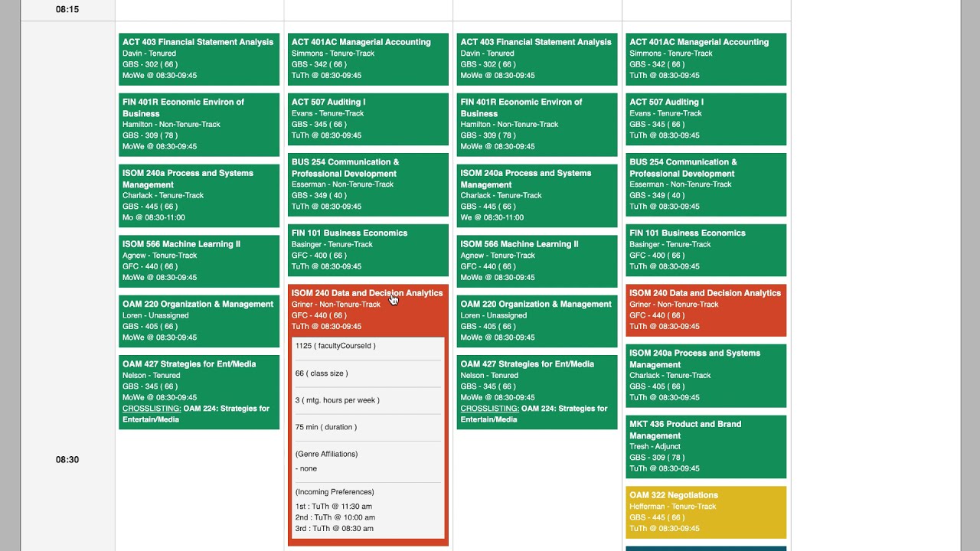
Task: Click the 08:30 time label
Action: 67,460
